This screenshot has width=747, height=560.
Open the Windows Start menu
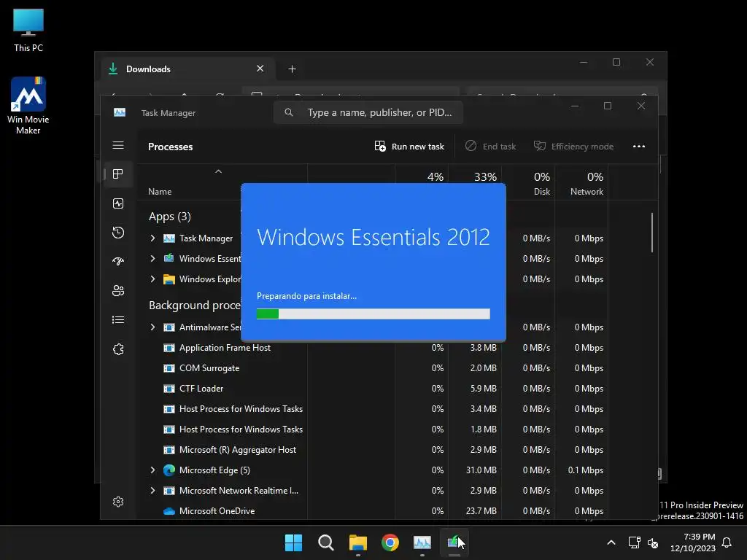point(293,542)
